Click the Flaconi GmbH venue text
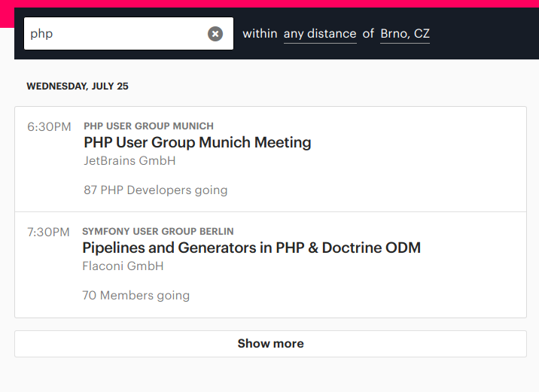The height and width of the screenshot is (392, 539). [123, 266]
